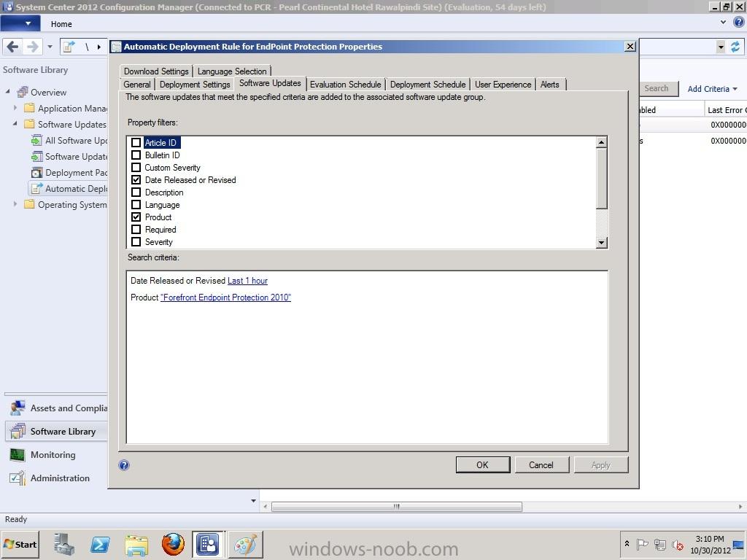
Task: Click the Action Center flag tray icon
Action: click(x=642, y=544)
